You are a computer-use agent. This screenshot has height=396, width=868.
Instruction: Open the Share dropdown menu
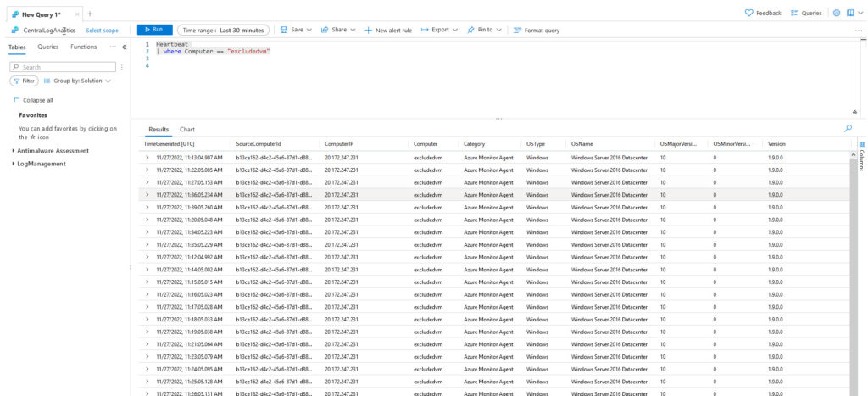tap(337, 30)
